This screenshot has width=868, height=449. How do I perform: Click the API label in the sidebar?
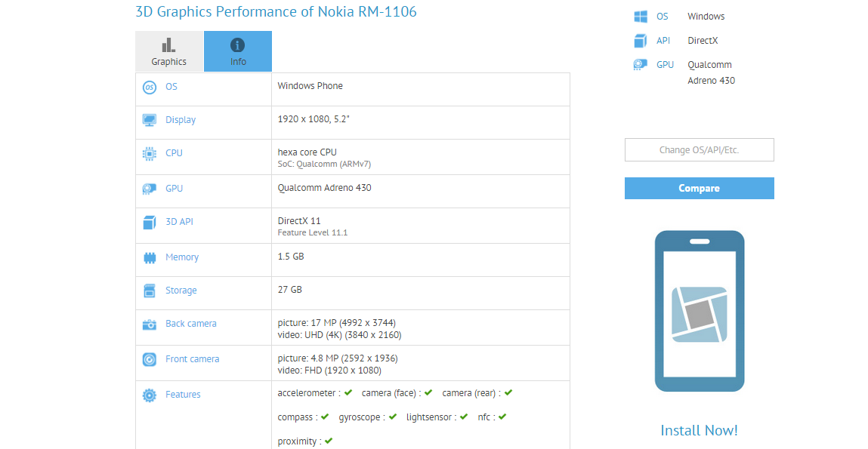click(x=663, y=40)
